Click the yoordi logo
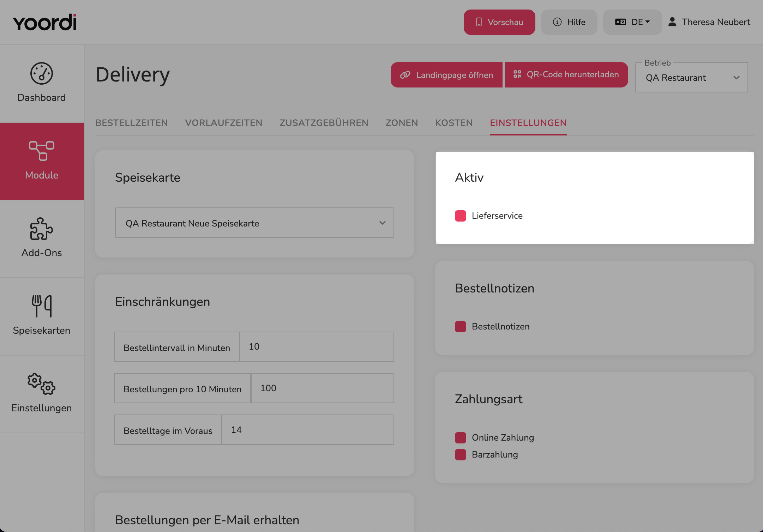 (44, 22)
